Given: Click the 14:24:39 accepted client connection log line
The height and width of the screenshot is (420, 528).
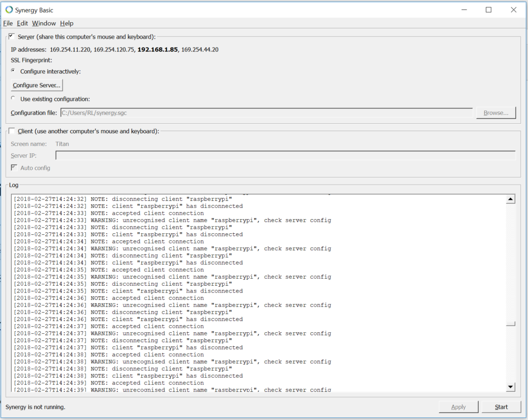Looking at the screenshot, I should click(x=109, y=383).
